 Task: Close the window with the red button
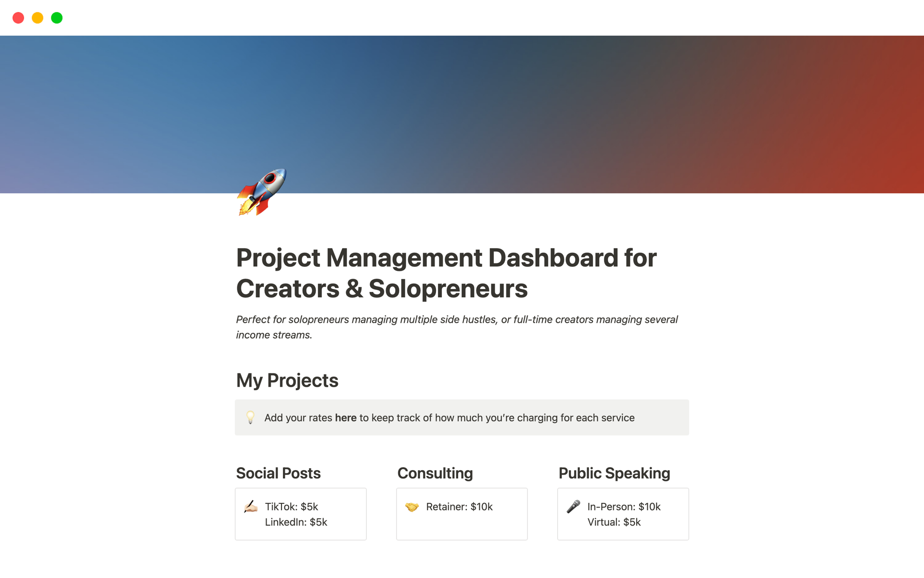pos(18,18)
